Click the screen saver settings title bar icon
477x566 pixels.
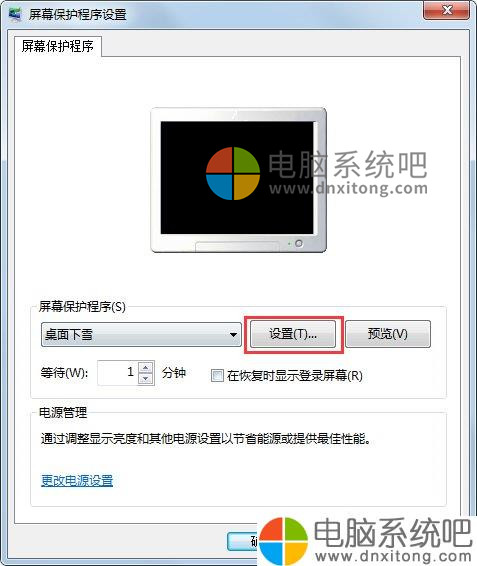(x=14, y=14)
